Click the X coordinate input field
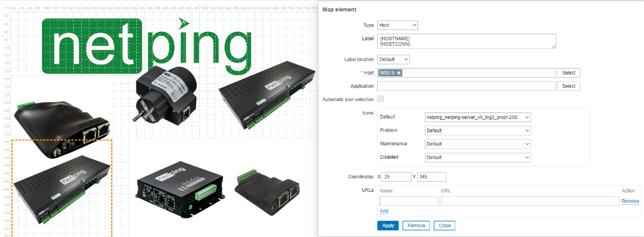This screenshot has width=644, height=237. pos(396,176)
